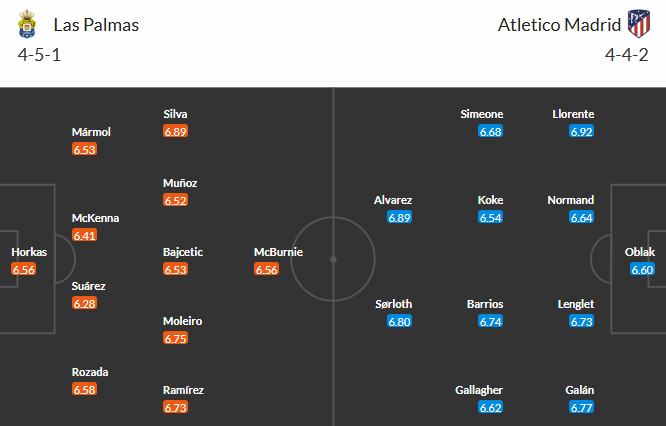Viewport: 666px width, 426px height.
Task: Select goalkeeper Horkas on the pitch
Action: point(29,252)
